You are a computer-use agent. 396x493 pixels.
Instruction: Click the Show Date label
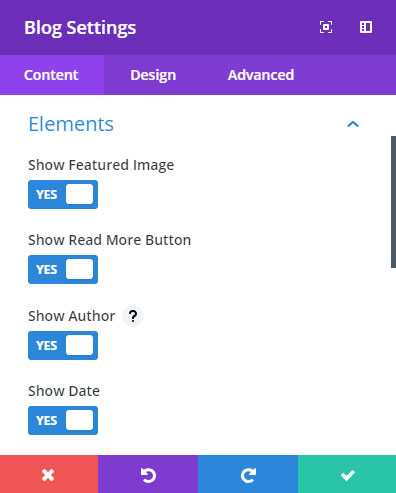[x=64, y=391]
